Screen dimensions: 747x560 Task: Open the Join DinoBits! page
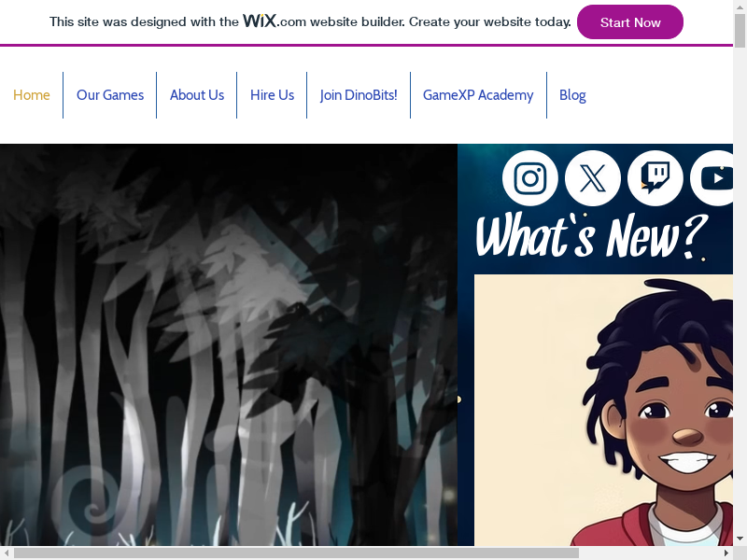click(359, 95)
